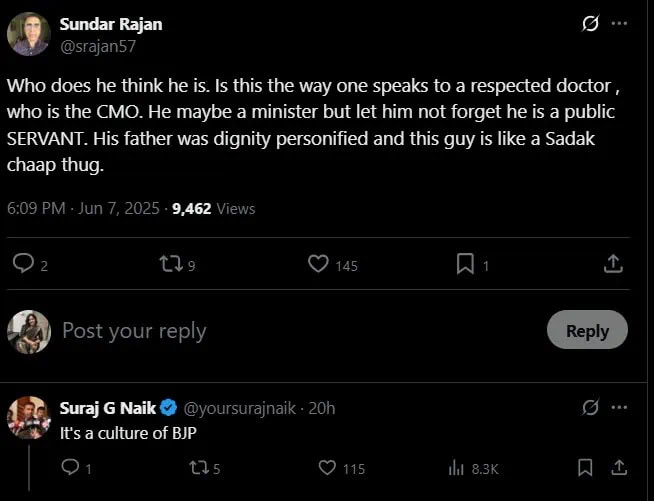Image resolution: width=654 pixels, height=501 pixels.
Task: Bookmark Sundar Rajan's post
Action: coord(465,264)
